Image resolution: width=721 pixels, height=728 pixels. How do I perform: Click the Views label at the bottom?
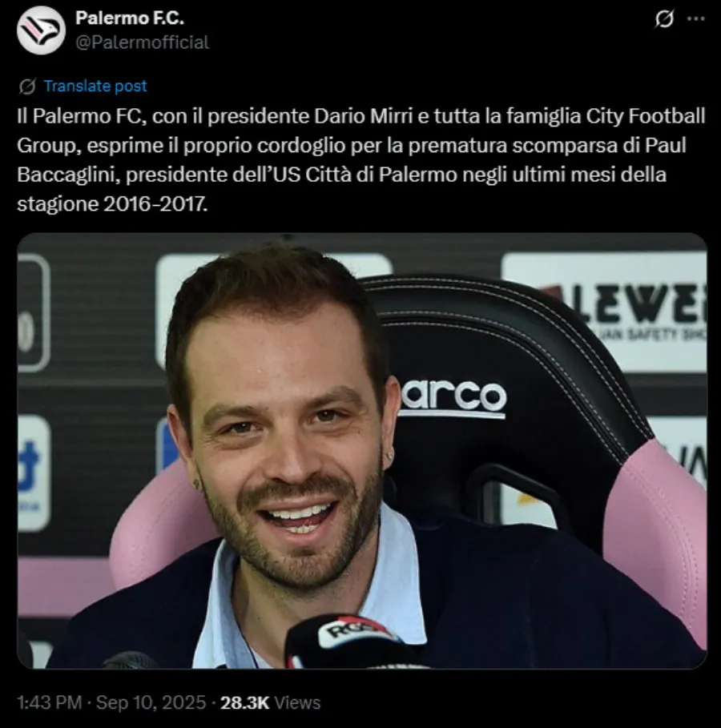(x=297, y=702)
